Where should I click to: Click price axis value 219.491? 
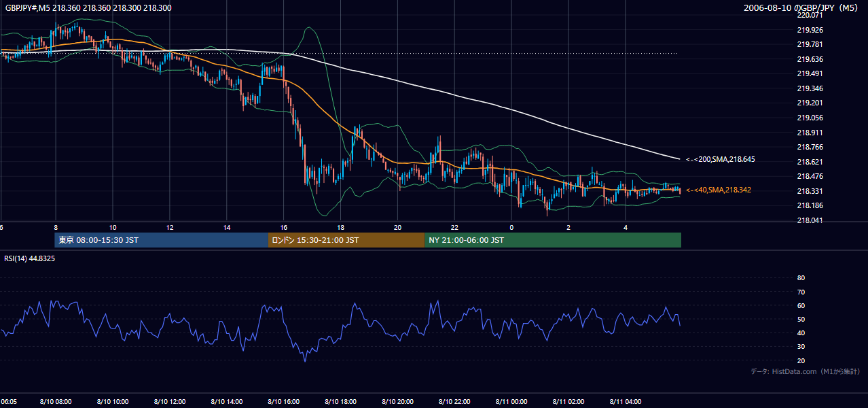(x=810, y=73)
